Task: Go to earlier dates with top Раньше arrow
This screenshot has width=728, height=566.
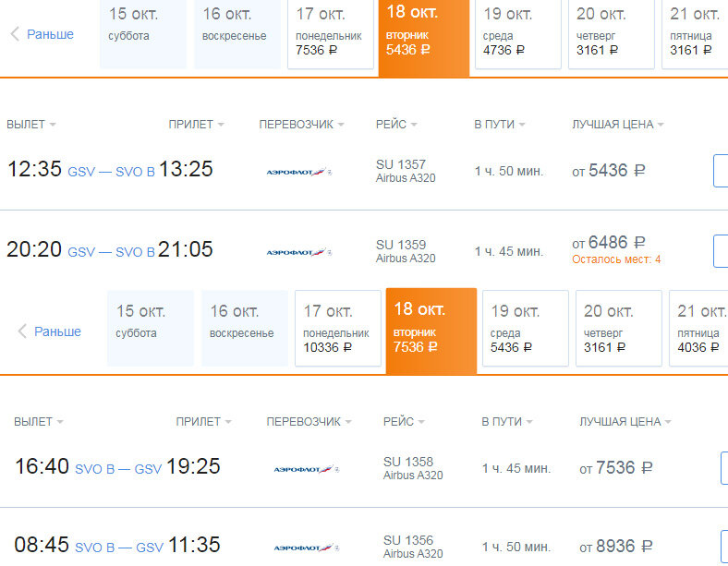Action: click(x=42, y=34)
